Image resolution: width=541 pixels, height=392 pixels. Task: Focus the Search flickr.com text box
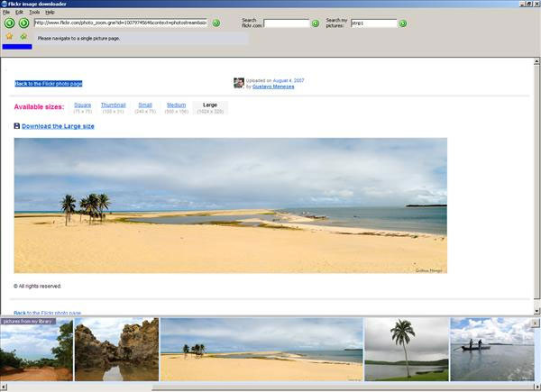(x=287, y=23)
